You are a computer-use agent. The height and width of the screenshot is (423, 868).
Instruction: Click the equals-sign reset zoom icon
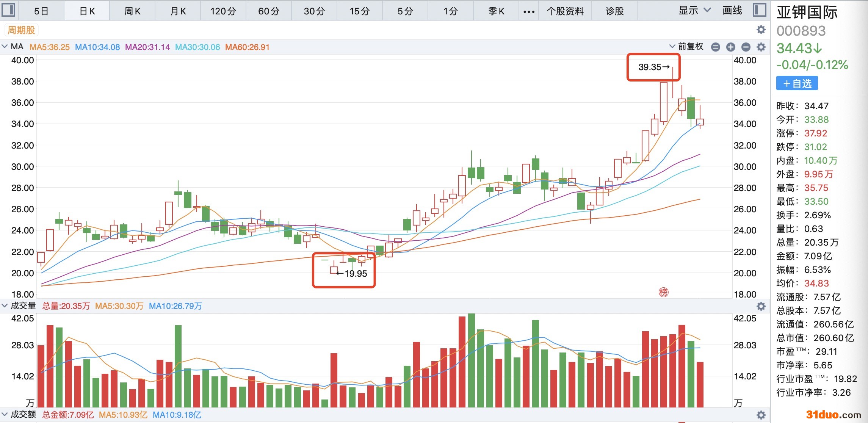pos(715,47)
